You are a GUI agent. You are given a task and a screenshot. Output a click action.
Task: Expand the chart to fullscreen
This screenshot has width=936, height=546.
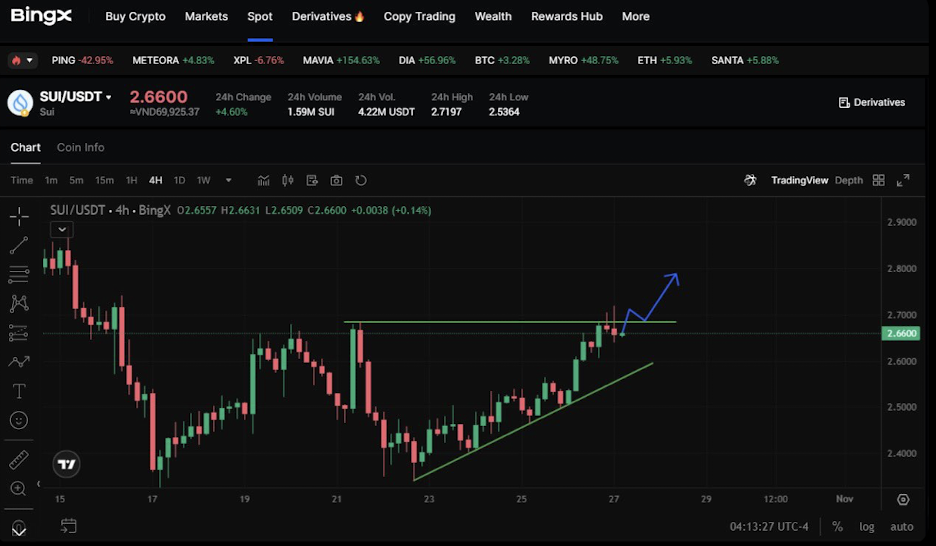[x=903, y=181]
